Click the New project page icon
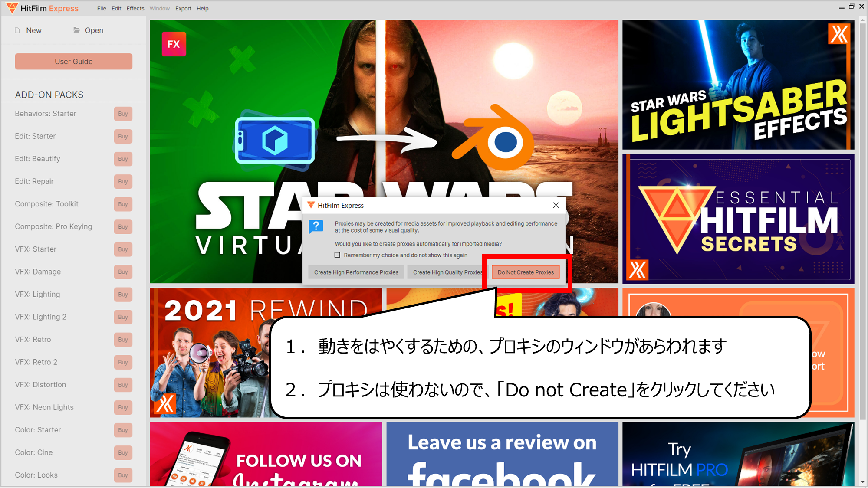The height and width of the screenshot is (488, 868). [x=17, y=30]
